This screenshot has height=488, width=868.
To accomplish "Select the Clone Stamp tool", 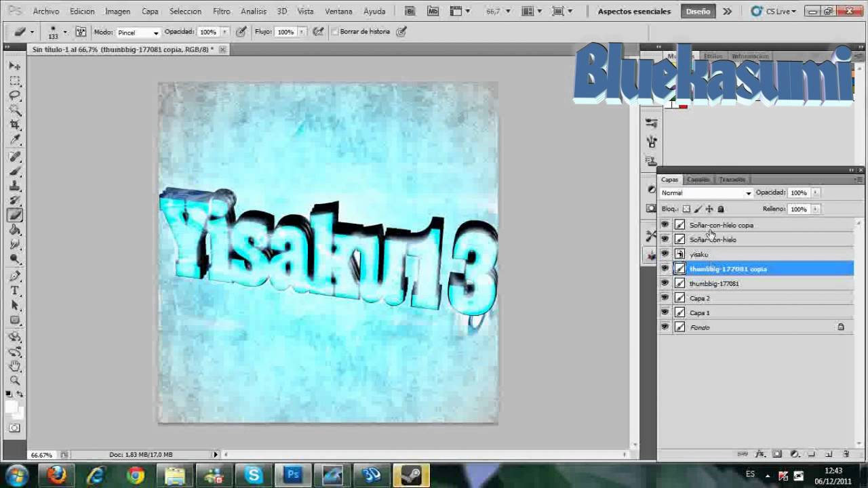I will (15, 186).
